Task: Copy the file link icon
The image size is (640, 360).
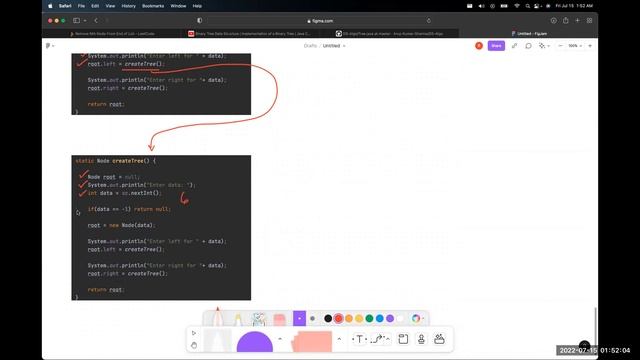Action: click(514, 46)
